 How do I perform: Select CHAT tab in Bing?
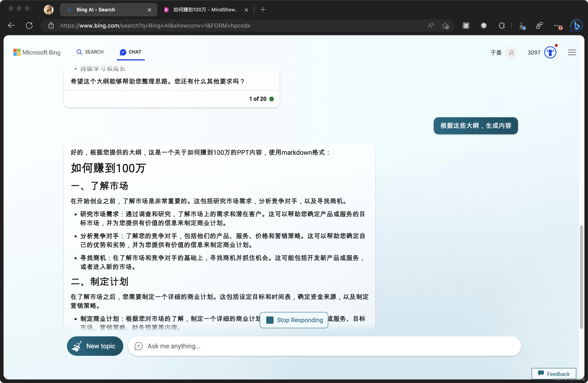point(130,52)
